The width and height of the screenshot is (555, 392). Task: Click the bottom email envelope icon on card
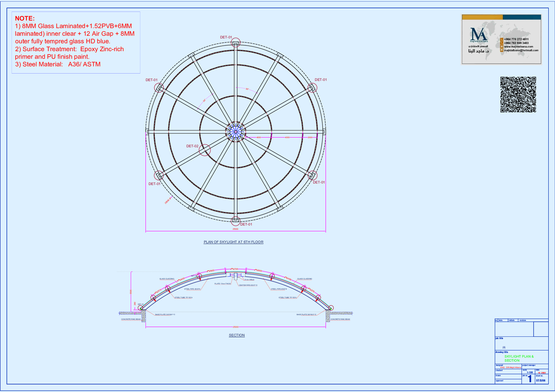[x=502, y=50]
